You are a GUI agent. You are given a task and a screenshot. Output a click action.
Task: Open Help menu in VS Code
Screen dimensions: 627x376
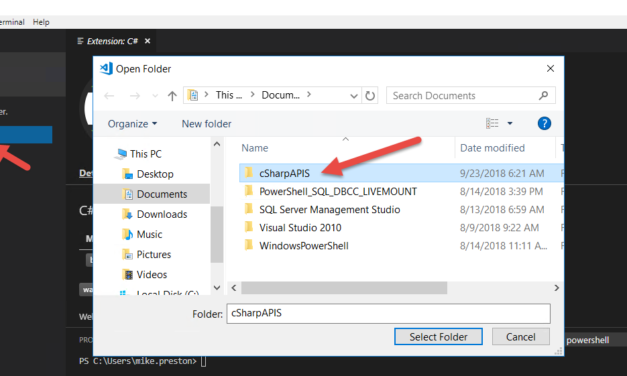(x=41, y=22)
